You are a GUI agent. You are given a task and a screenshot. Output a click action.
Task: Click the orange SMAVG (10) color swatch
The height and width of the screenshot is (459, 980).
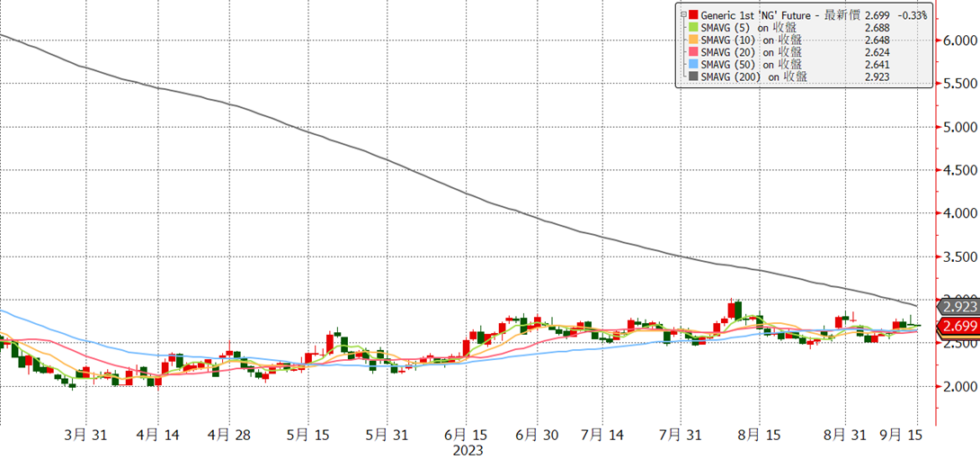click(694, 40)
